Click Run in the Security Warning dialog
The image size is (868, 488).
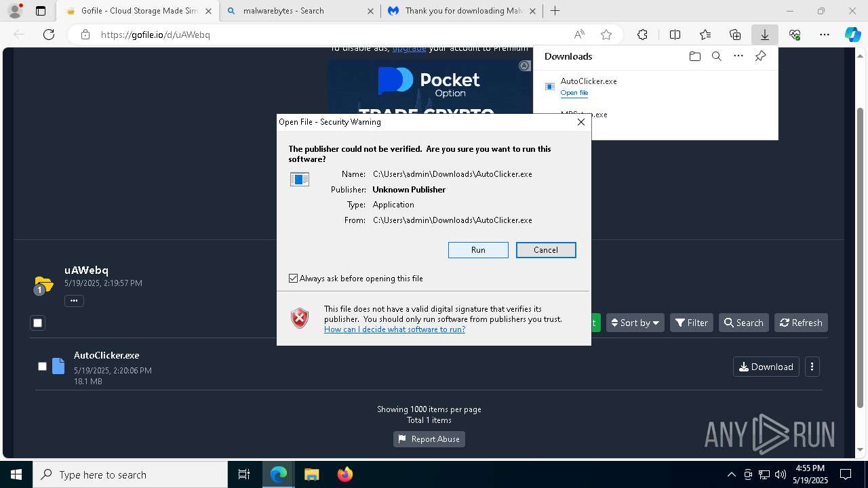tap(478, 250)
